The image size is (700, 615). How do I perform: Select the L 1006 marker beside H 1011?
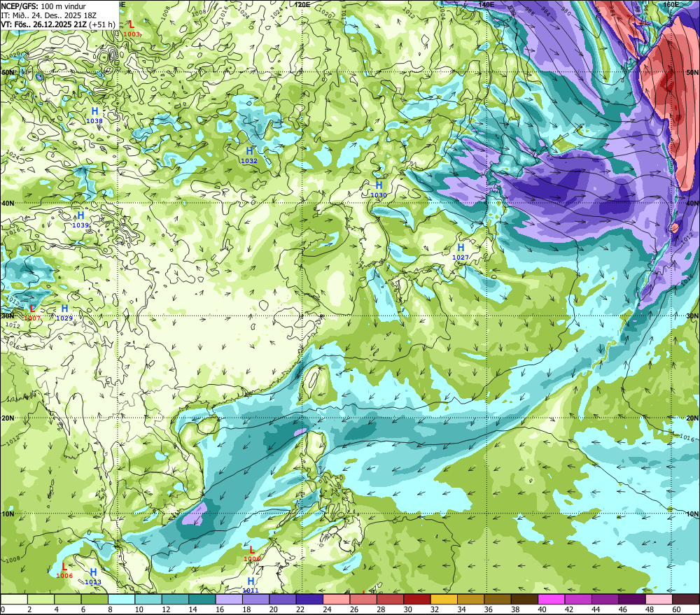(252, 554)
